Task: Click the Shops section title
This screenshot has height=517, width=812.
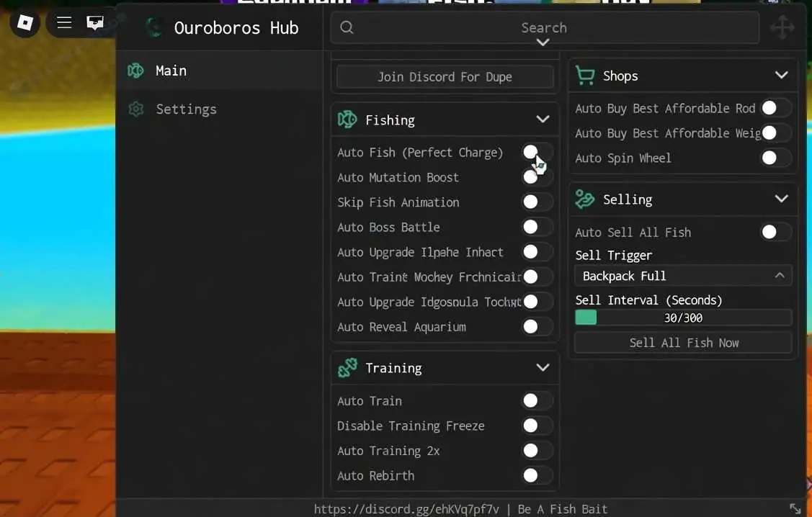Action: (x=620, y=76)
